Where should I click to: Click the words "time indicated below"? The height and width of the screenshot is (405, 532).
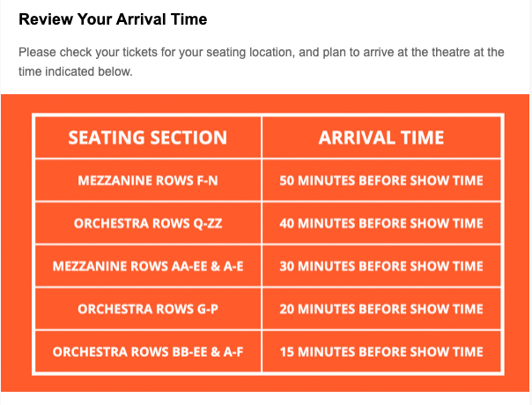click(75, 71)
